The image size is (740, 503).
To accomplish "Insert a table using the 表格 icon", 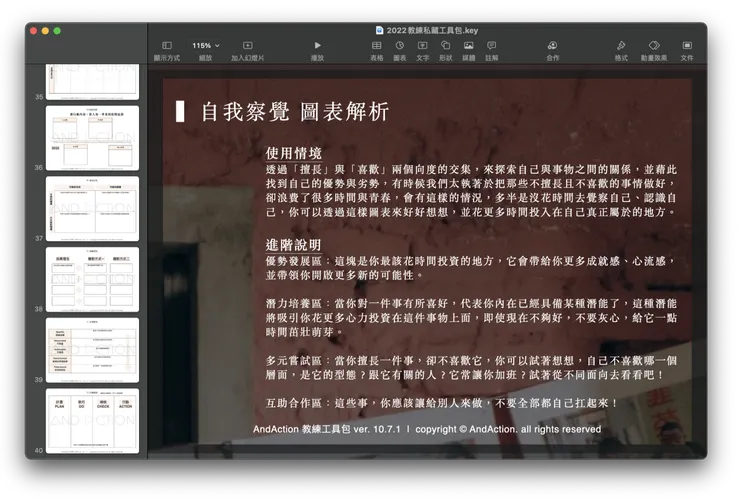I will click(x=377, y=46).
